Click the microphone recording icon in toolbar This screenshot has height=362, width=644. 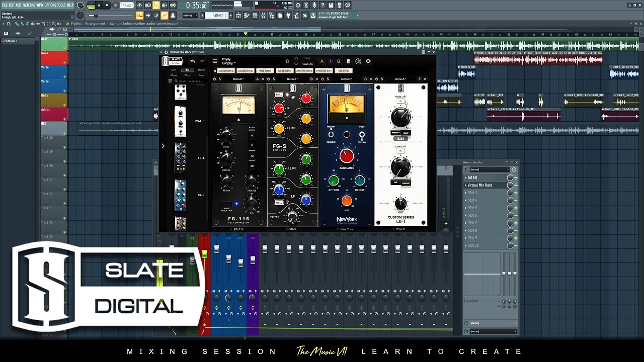click(x=314, y=5)
